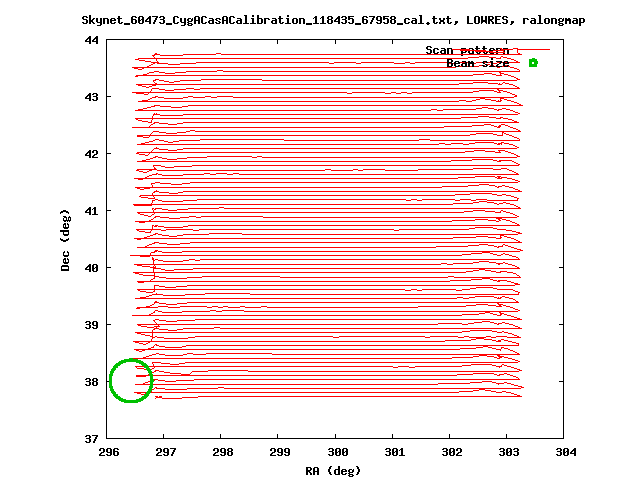Select the Beam size legend label
640x480 pixels.
(x=477, y=63)
